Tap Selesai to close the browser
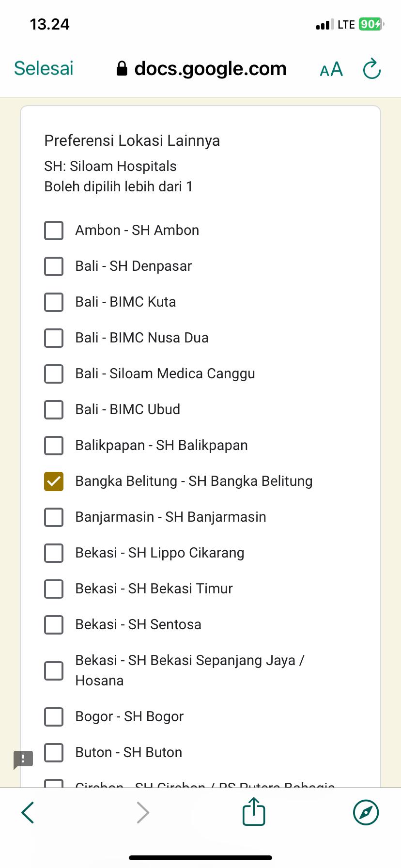The width and height of the screenshot is (401, 868). (x=44, y=69)
